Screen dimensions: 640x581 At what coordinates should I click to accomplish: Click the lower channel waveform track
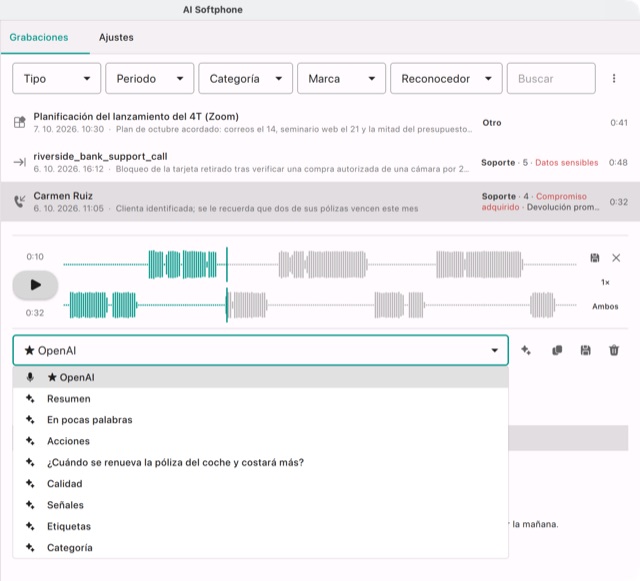(x=320, y=305)
